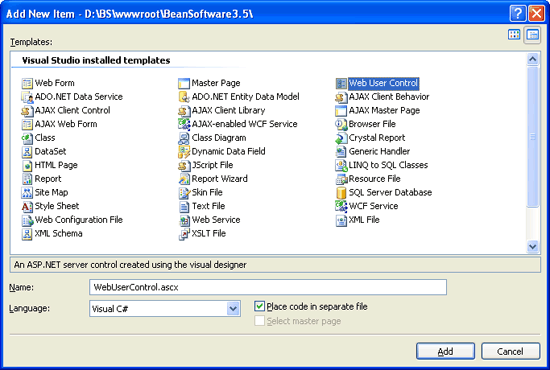Tick the Select master page checkbox

click(x=259, y=321)
